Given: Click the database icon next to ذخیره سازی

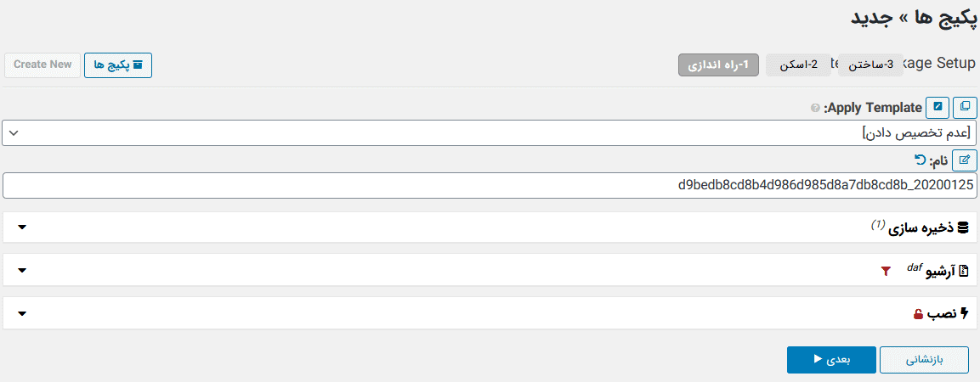Looking at the screenshot, I should 963,228.
